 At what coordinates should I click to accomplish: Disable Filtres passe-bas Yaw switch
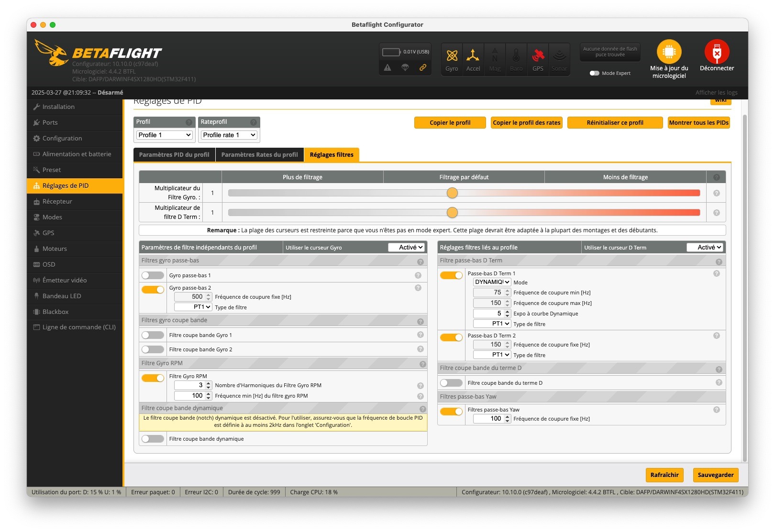pyautogui.click(x=451, y=412)
